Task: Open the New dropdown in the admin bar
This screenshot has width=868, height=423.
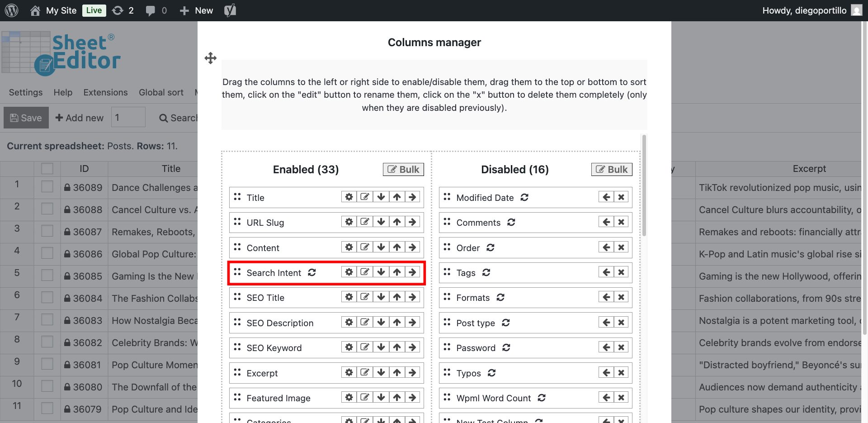Action: pos(195,10)
